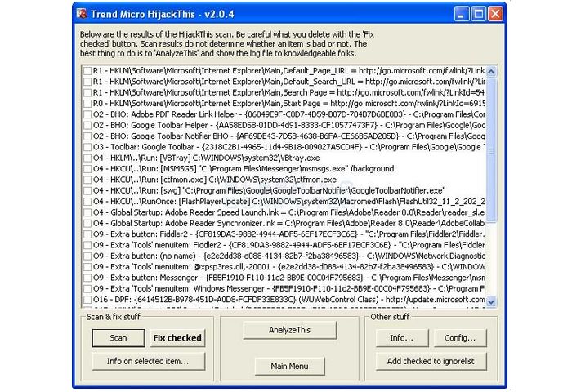The height and width of the screenshot is (392, 572).
Task: Return to the Main Menu
Action: [289, 366]
